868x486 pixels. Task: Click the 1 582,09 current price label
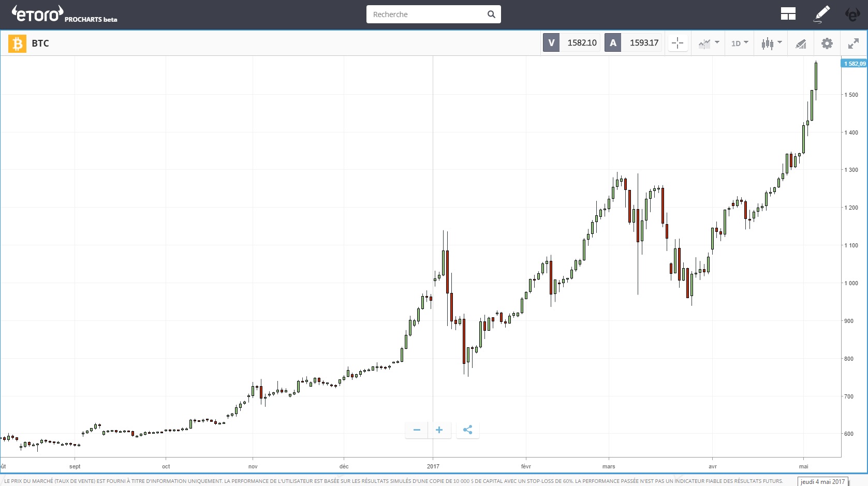click(854, 64)
